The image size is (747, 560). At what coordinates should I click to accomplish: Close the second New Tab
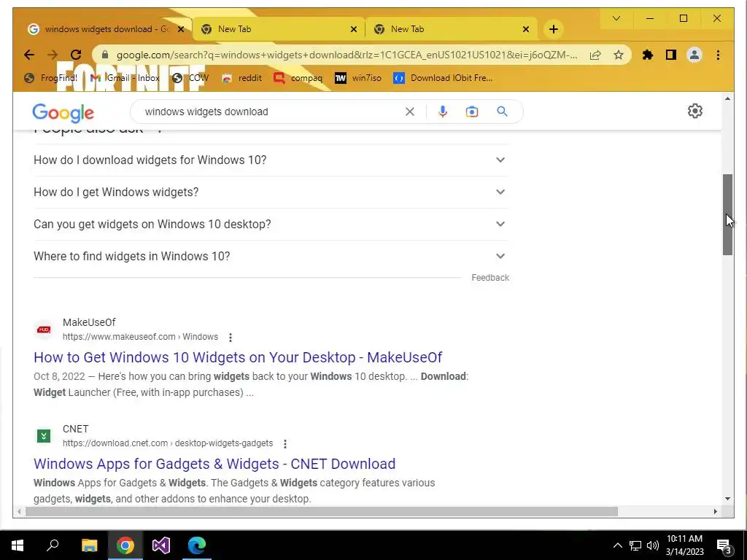click(x=354, y=29)
